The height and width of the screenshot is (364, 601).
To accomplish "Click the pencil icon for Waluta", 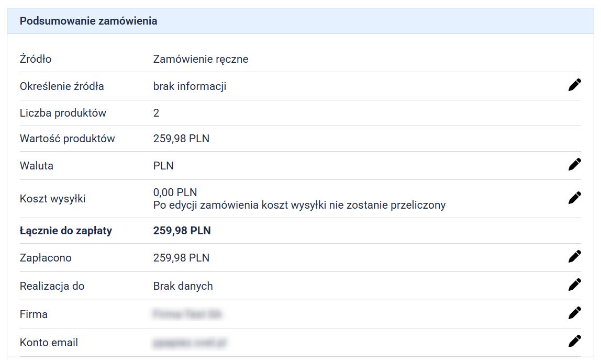I will coord(574,165).
